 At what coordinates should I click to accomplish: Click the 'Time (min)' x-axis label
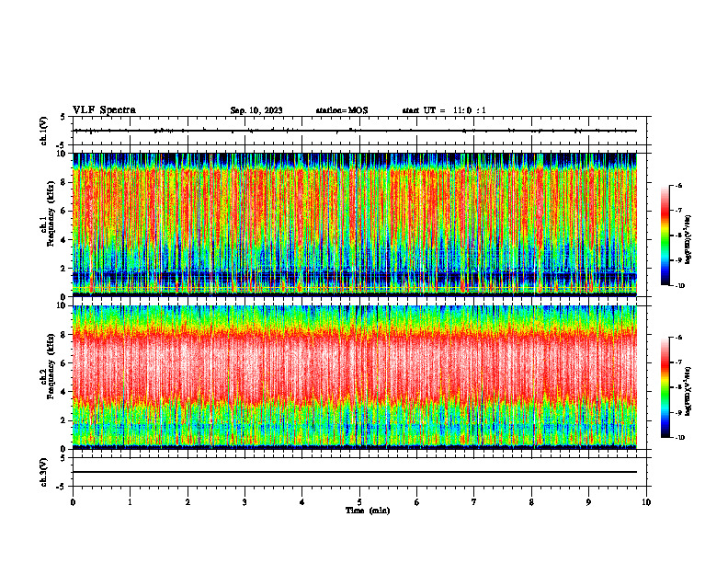point(368,511)
